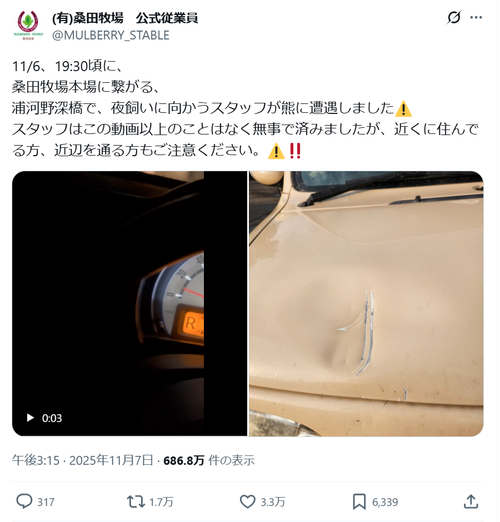The width and height of the screenshot is (500, 522).
Task: Click the (有)桑田牧場 公式従業員 display name
Action: point(125,18)
